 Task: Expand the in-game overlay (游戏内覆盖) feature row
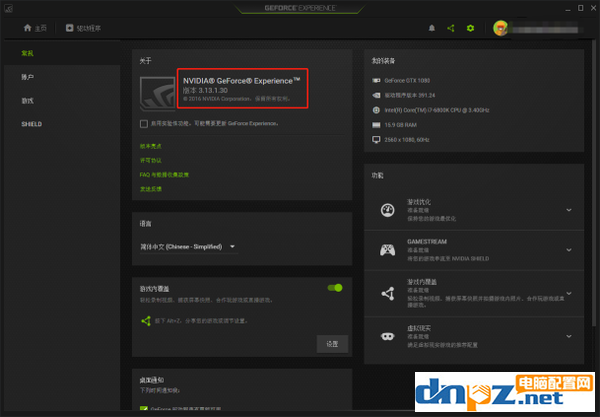[x=569, y=293]
